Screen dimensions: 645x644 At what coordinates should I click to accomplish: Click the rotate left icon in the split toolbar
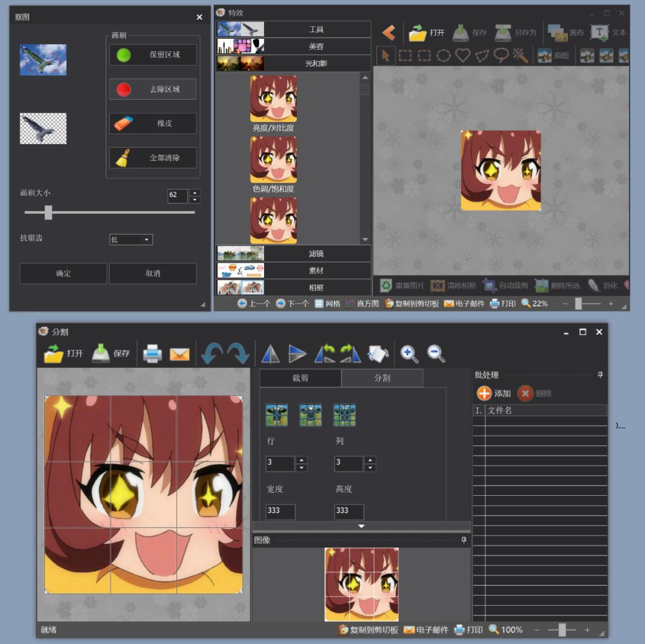point(324,354)
